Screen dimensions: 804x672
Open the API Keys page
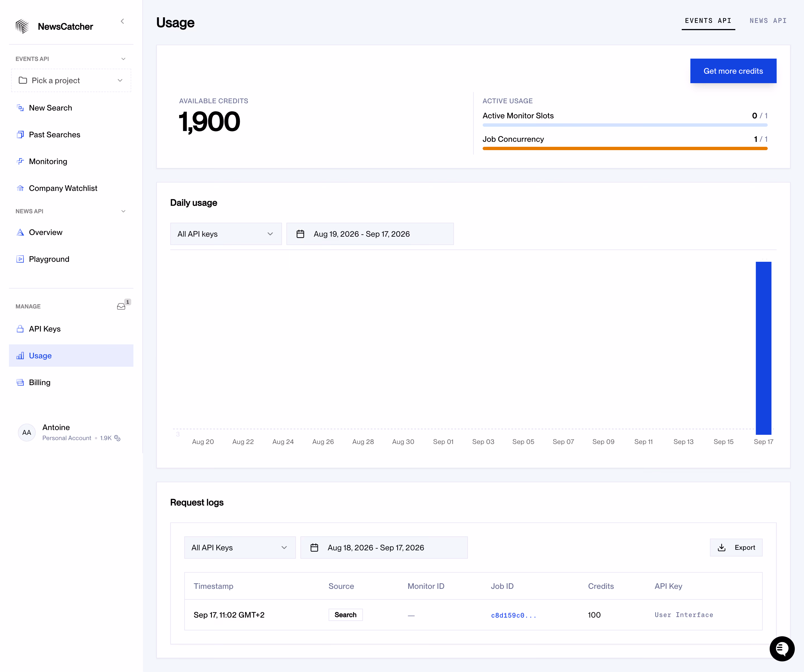tap(71, 329)
